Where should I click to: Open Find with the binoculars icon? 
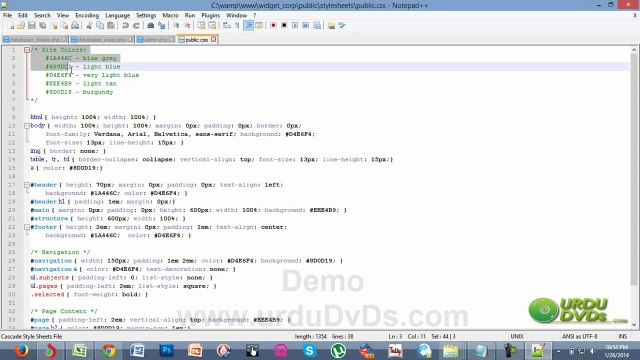click(151, 26)
